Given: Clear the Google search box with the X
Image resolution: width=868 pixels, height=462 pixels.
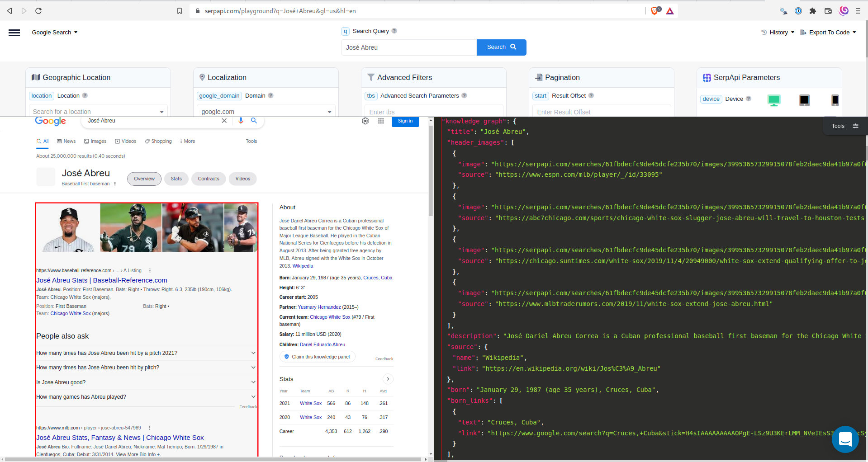Looking at the screenshot, I should point(224,121).
